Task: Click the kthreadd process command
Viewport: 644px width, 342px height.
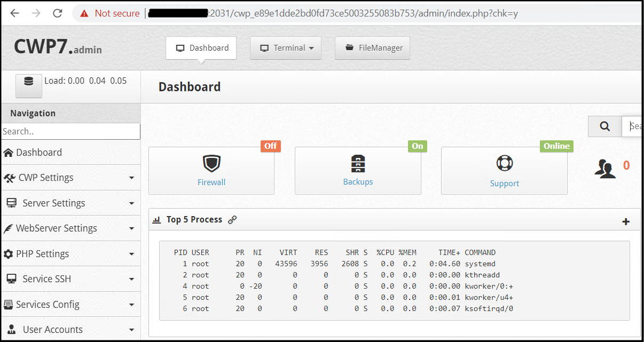Action: click(482, 275)
